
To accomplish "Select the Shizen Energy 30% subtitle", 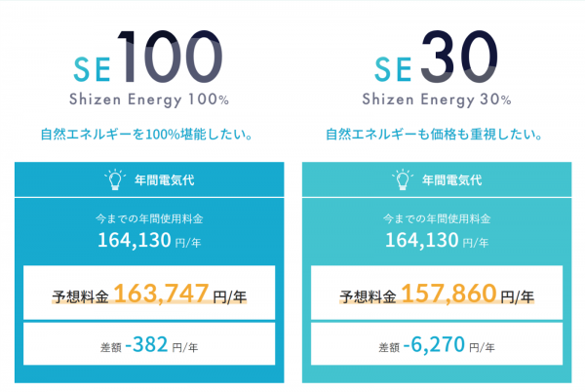I will pyautogui.click(x=437, y=99).
